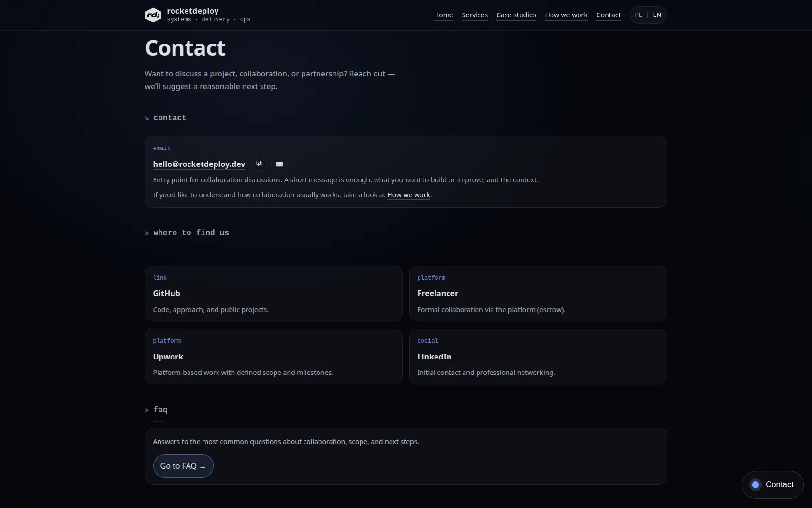Open the GitHub card
This screenshot has height=508, width=812.
274,294
